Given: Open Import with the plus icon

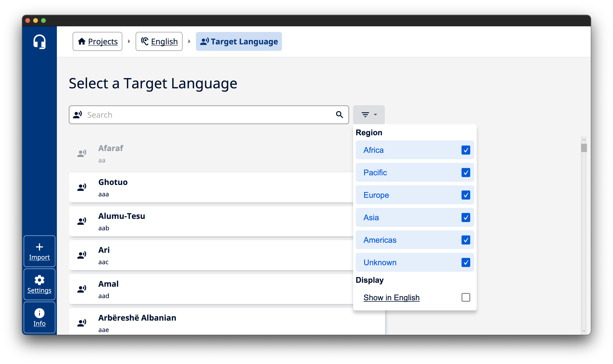Looking at the screenshot, I should pos(39,247).
